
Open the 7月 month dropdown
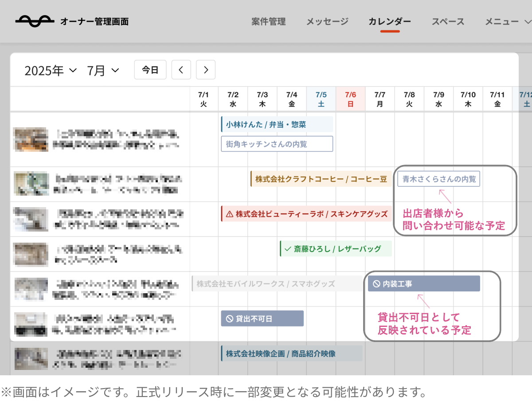pos(103,71)
